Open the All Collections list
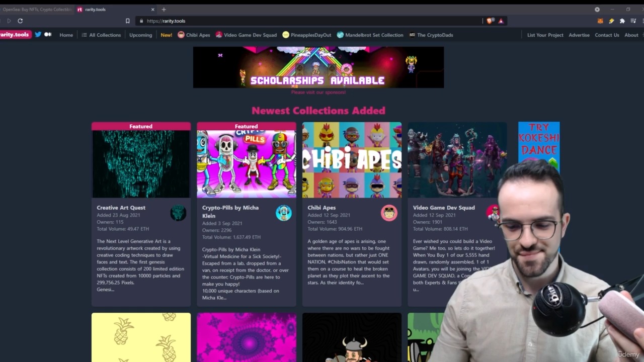Screen dimensions: 644x362 coord(101,35)
